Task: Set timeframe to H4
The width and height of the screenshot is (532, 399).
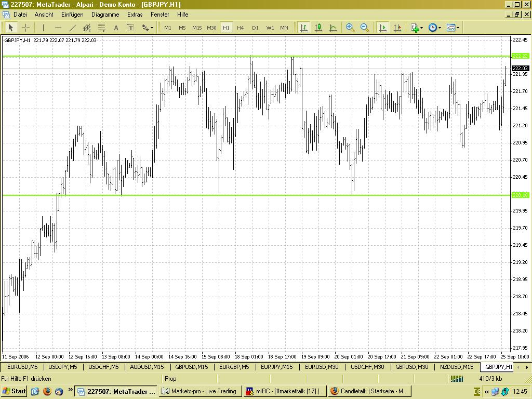Action: 240,28
